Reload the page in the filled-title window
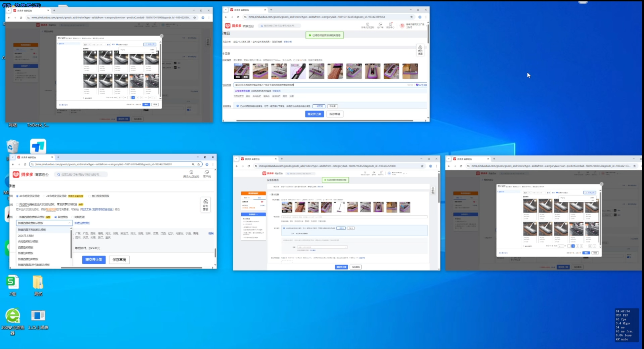This screenshot has width=644, height=349. 238,17
